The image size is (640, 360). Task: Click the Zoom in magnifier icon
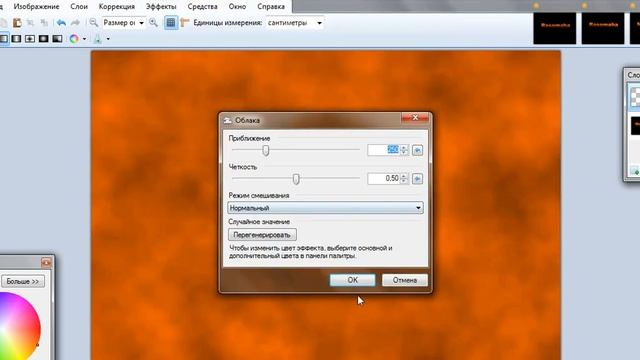[x=153, y=23]
